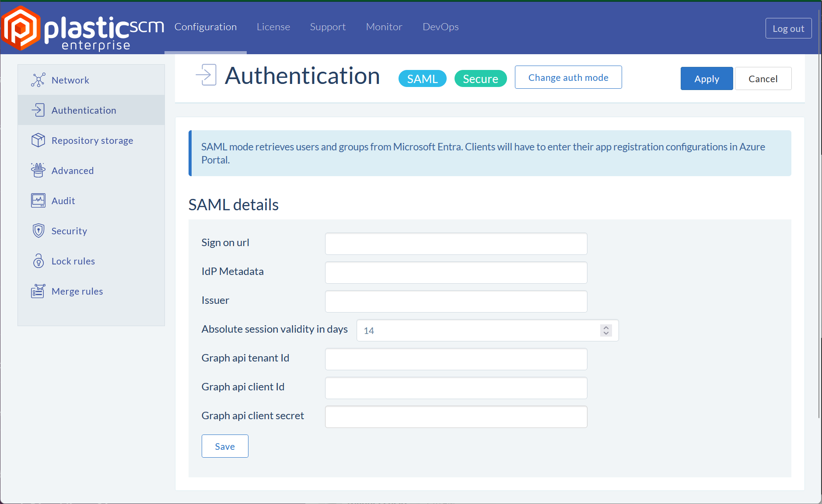Click the Lock rules padlock icon
The height and width of the screenshot is (504, 822).
(x=38, y=261)
